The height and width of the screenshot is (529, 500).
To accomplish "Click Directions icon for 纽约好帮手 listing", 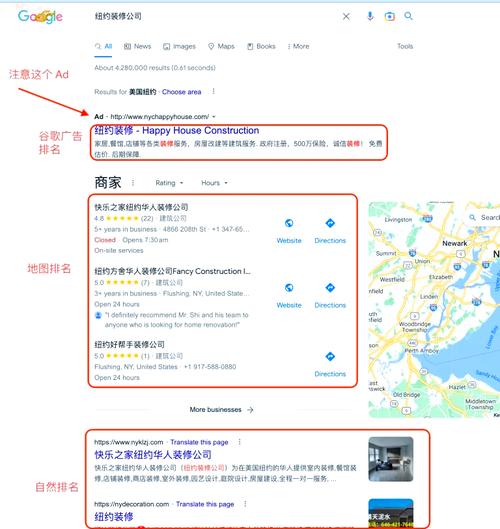I will [330, 357].
